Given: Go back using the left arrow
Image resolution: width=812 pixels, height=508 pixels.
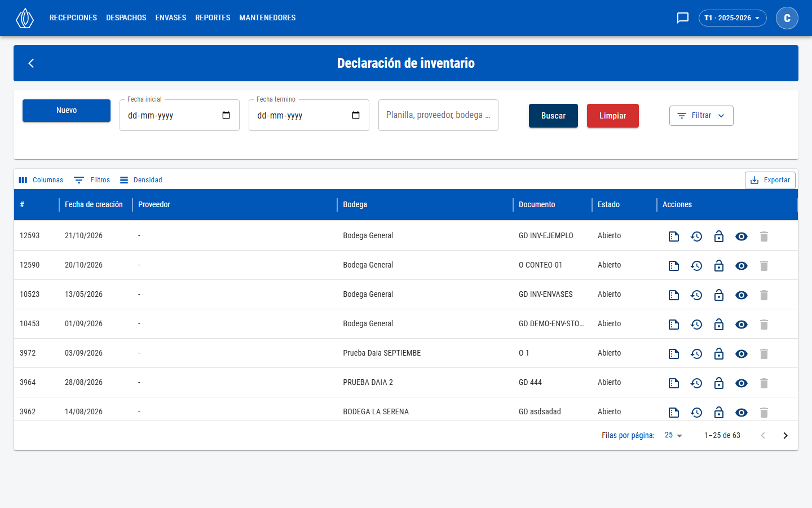Looking at the screenshot, I should point(31,63).
